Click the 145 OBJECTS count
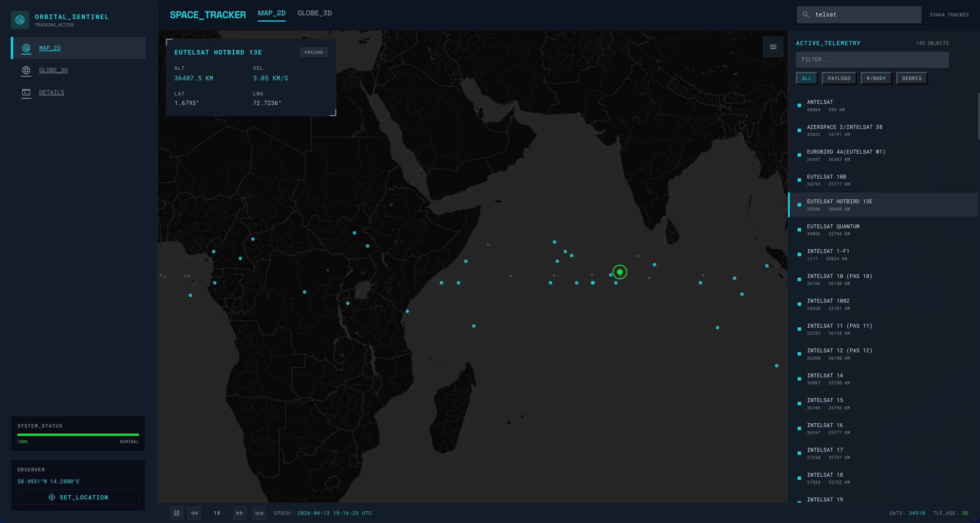980x523 pixels. pyautogui.click(x=932, y=43)
